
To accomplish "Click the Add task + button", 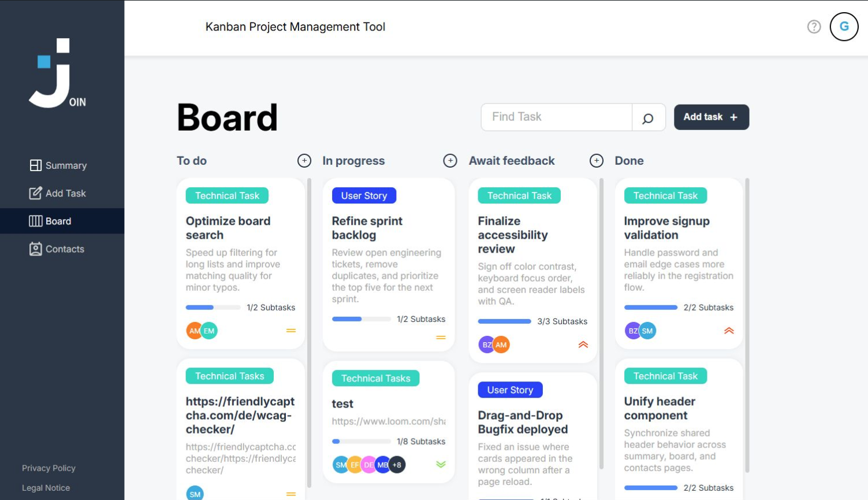I will pyautogui.click(x=711, y=117).
